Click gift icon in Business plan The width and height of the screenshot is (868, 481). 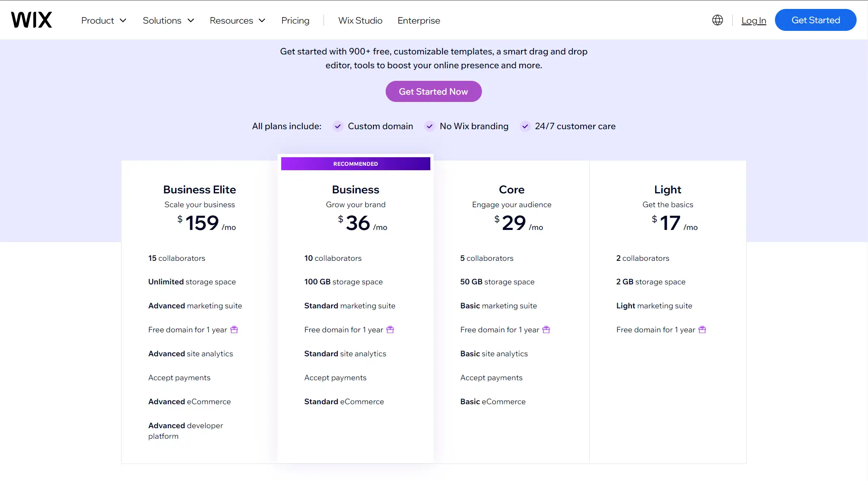pyautogui.click(x=390, y=329)
